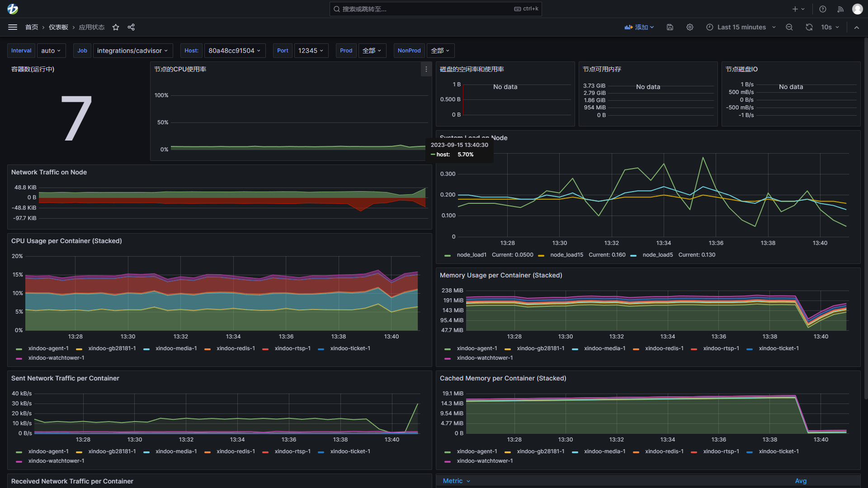Open the CPU panel three-dot menu
Viewport: 868px width, 488px height.
[x=426, y=70]
